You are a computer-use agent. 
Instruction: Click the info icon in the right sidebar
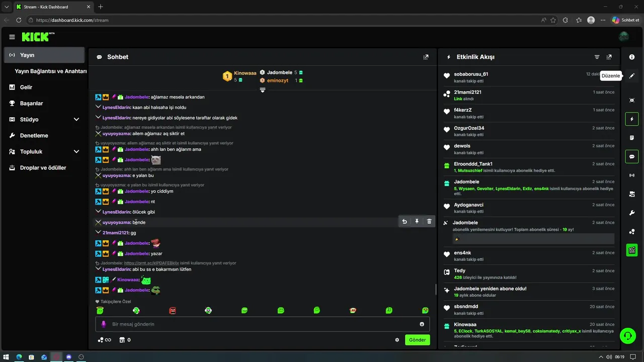click(x=632, y=57)
